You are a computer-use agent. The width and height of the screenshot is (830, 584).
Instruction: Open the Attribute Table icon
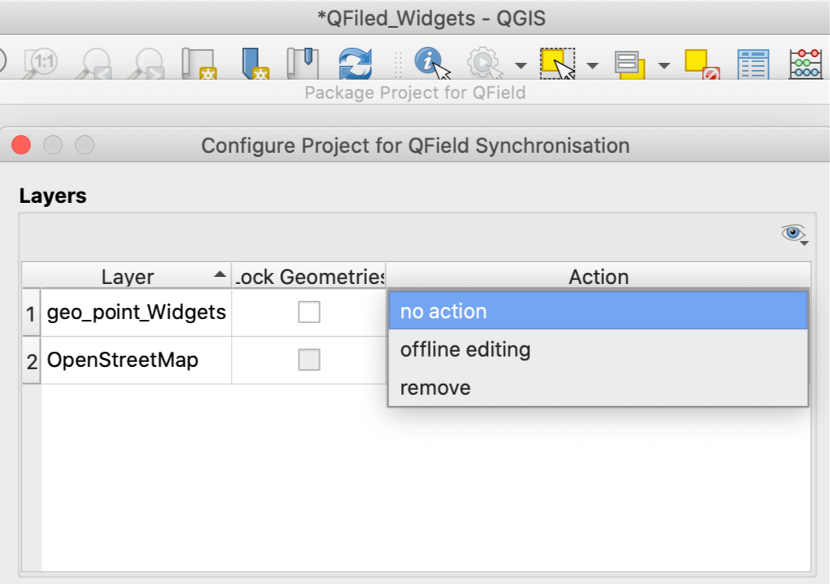(x=753, y=64)
